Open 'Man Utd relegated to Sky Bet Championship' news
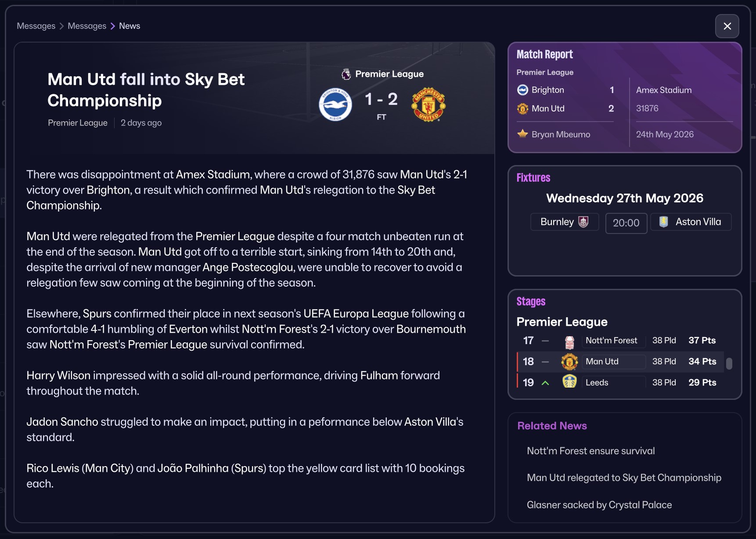Viewport: 756px width, 539px height. (x=623, y=478)
